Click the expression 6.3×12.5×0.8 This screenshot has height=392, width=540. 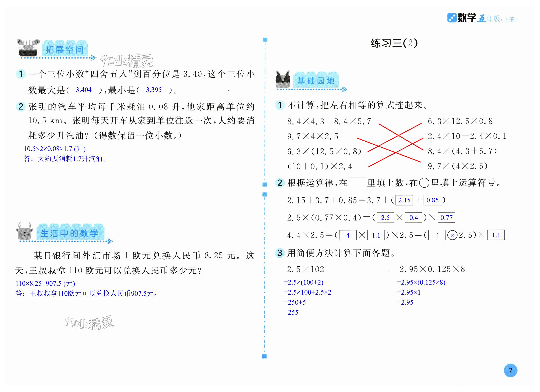(460, 121)
